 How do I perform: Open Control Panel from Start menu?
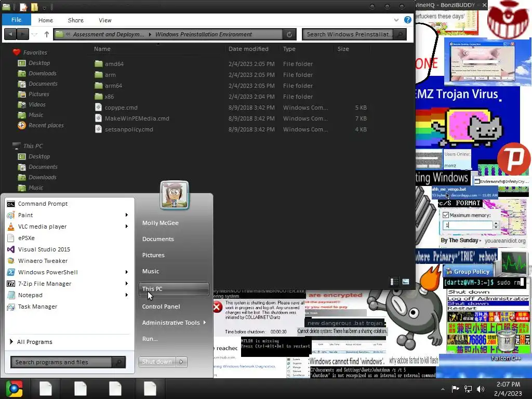[x=161, y=307]
